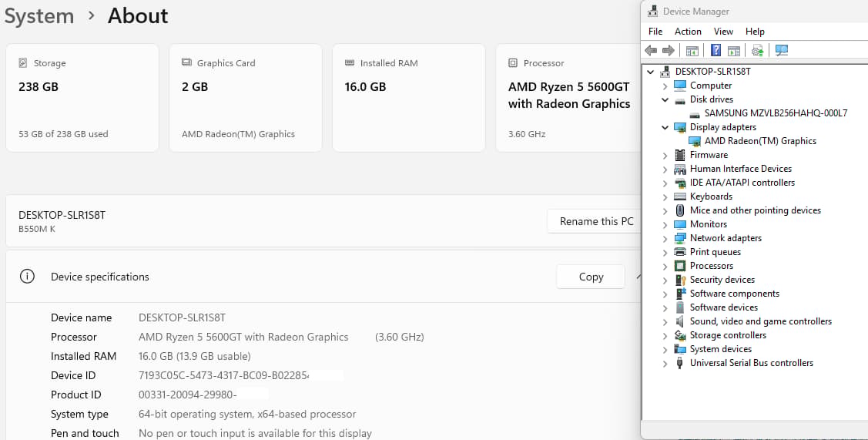Click the AMD Radeon(TM) Graphics device icon

[x=695, y=141]
